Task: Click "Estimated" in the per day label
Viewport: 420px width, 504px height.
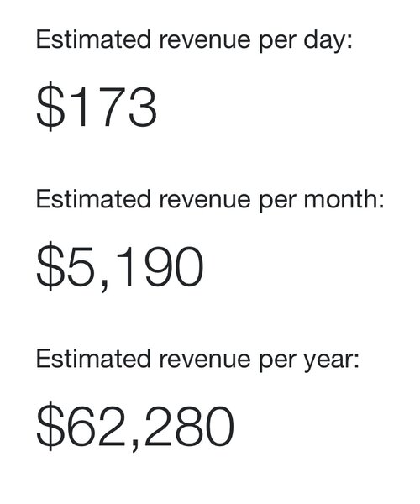Action: coord(93,39)
